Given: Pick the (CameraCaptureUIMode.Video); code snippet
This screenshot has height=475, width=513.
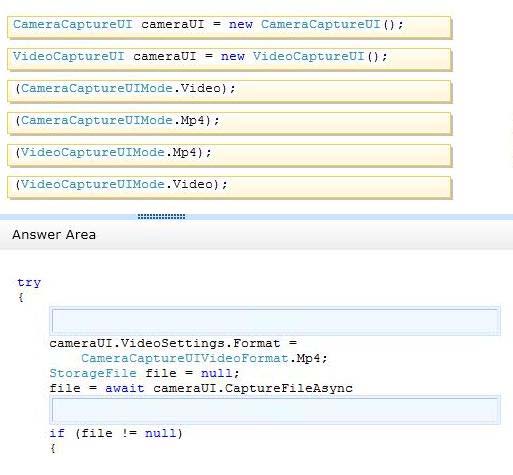Looking at the screenshot, I should 229,91.
